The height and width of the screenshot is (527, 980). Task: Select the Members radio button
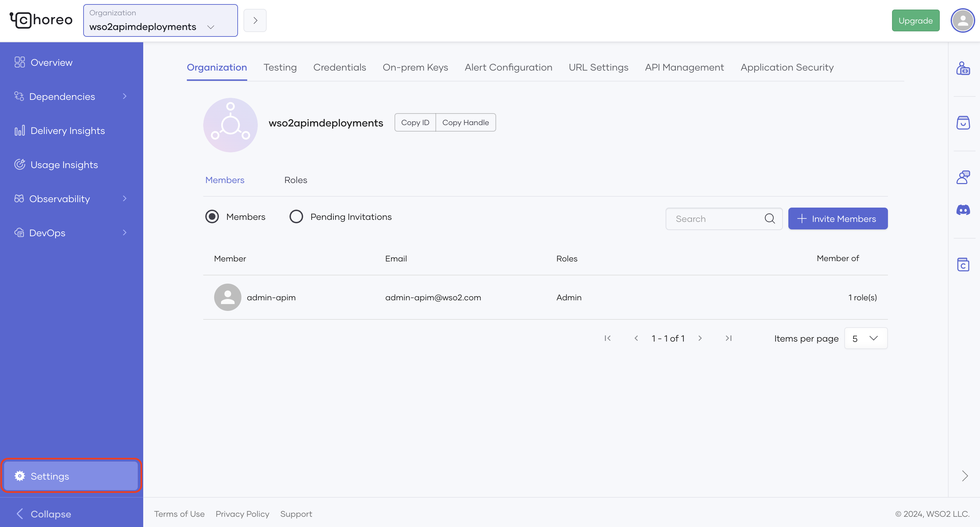tap(212, 217)
